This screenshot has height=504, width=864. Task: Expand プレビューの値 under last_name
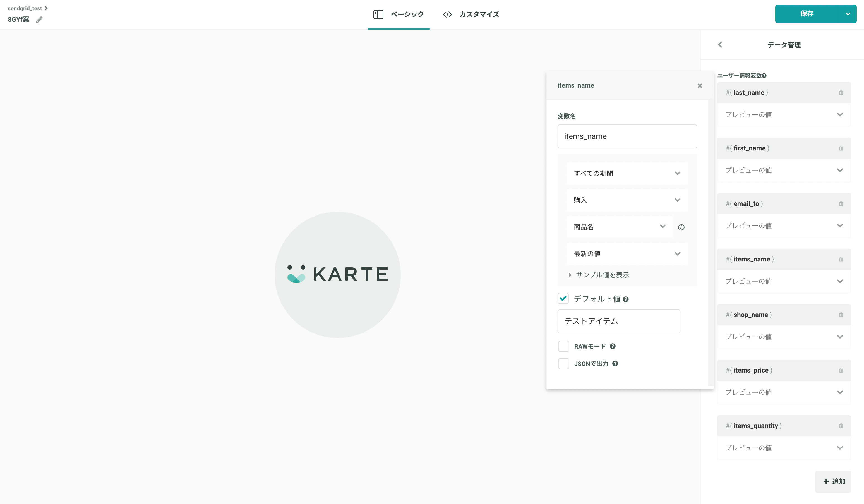[x=784, y=115]
